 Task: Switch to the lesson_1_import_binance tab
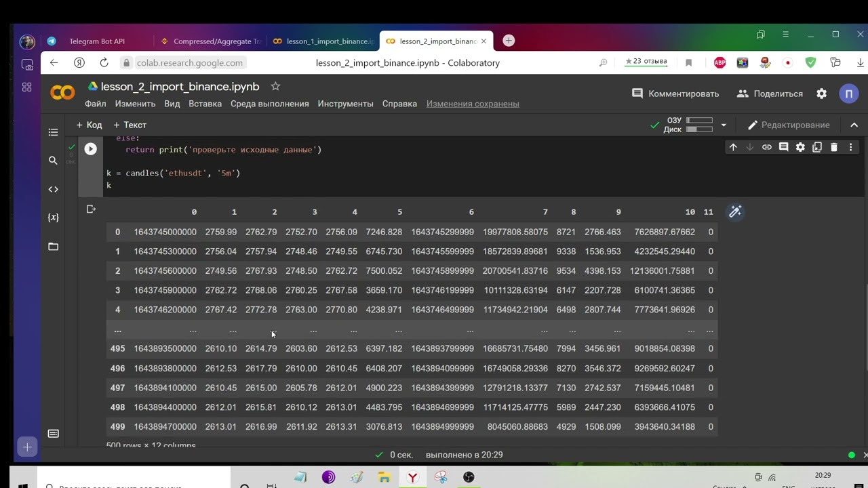tap(323, 41)
